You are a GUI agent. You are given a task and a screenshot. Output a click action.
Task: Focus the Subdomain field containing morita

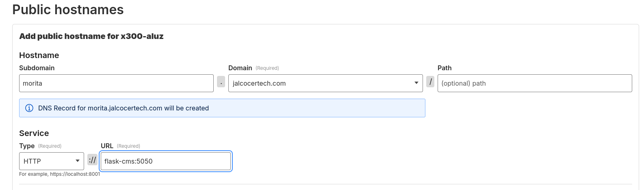116,83
